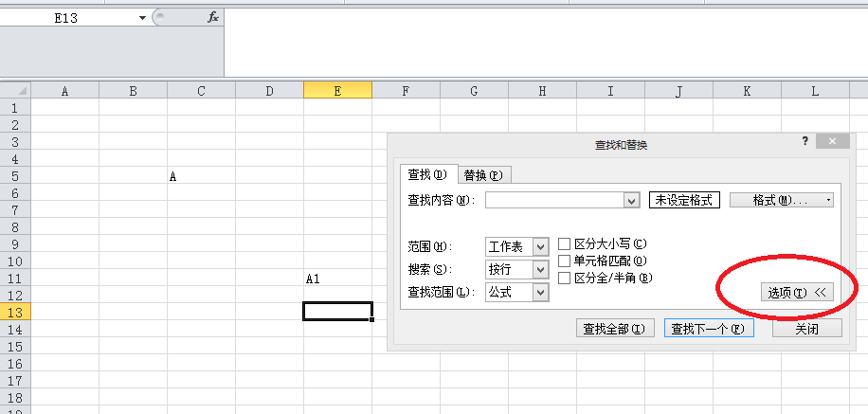The image size is (868, 414).
Task: Select cell C5 containing A
Action: pyautogui.click(x=201, y=176)
